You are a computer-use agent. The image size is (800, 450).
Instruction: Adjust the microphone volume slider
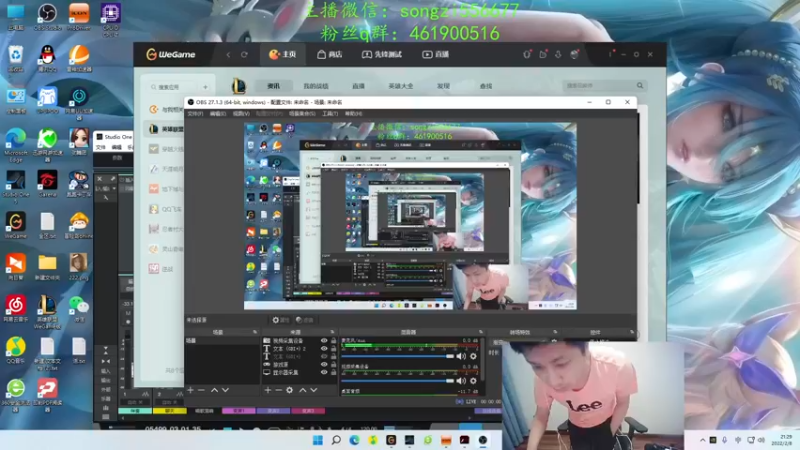coord(397,356)
